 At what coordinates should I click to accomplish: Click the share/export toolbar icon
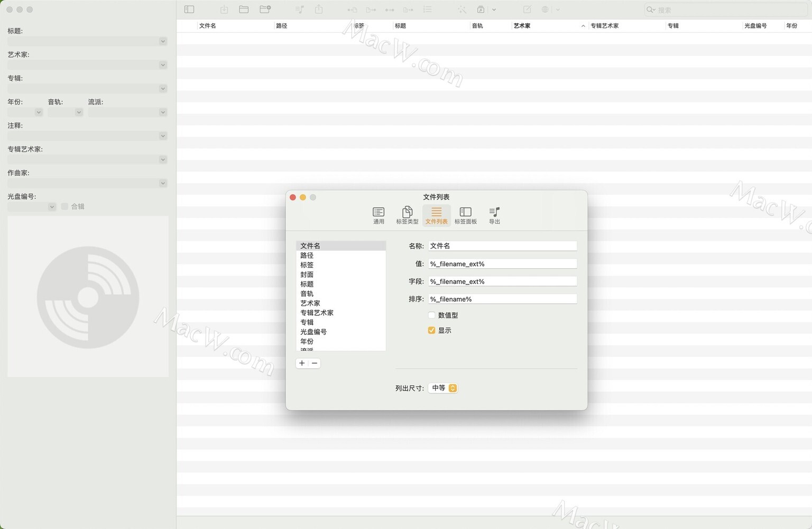(x=319, y=9)
